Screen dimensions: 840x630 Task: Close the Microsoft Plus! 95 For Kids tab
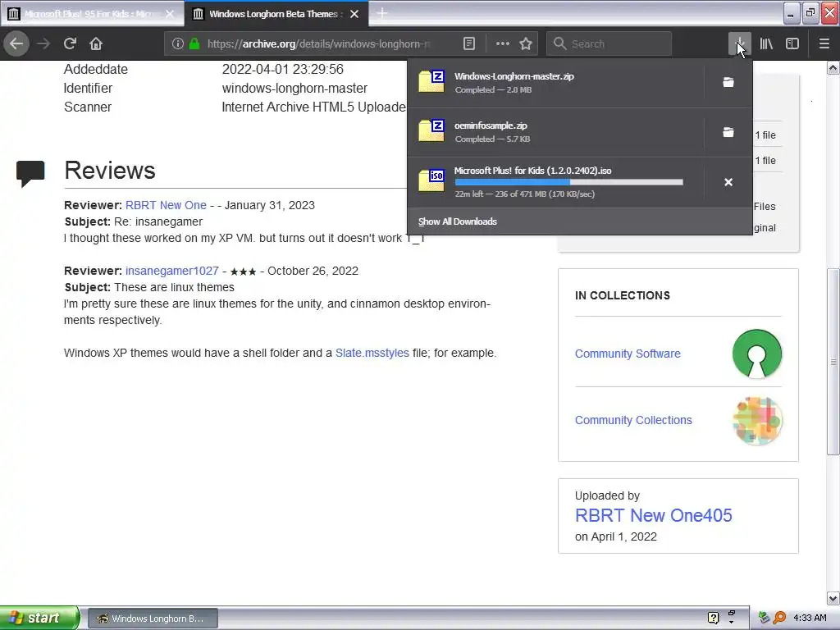tap(170, 14)
